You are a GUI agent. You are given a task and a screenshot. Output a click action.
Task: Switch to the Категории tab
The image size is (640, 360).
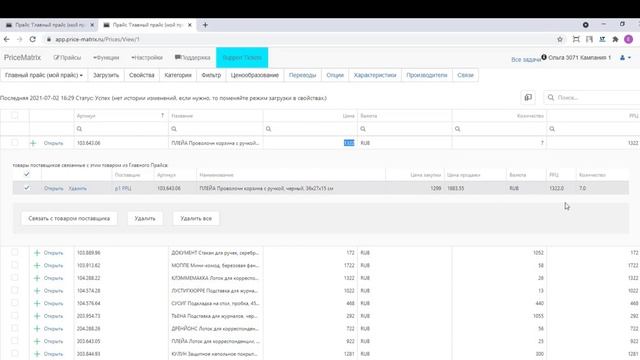tap(178, 75)
